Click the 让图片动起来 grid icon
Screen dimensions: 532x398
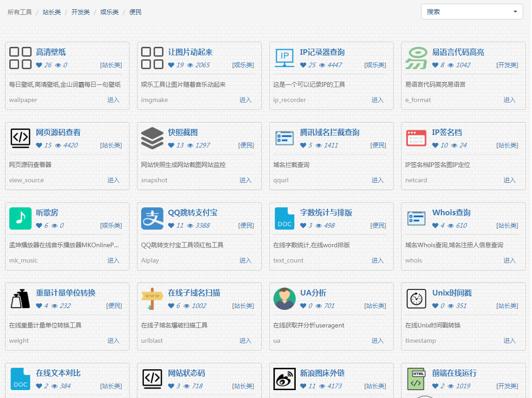[152, 58]
